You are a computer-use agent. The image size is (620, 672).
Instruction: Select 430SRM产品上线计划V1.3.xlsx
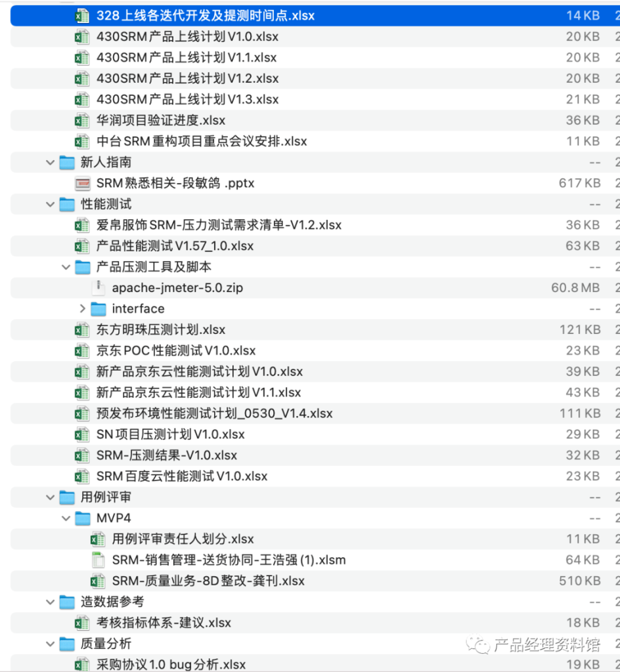click(x=197, y=99)
